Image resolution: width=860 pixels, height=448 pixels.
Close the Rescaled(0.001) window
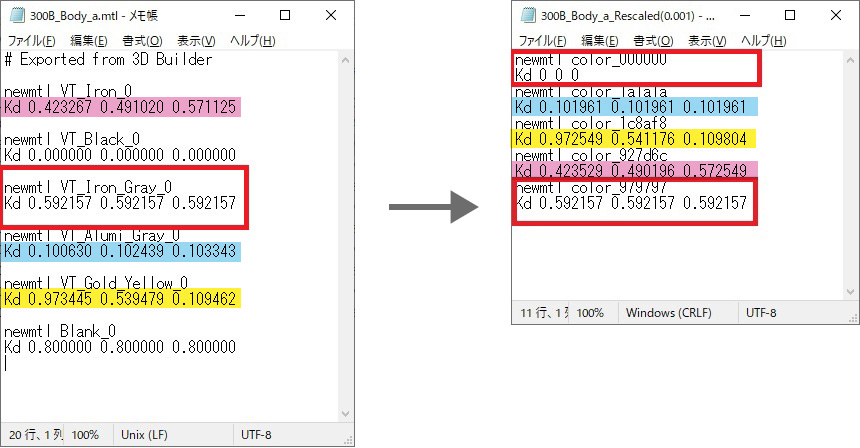tap(836, 15)
